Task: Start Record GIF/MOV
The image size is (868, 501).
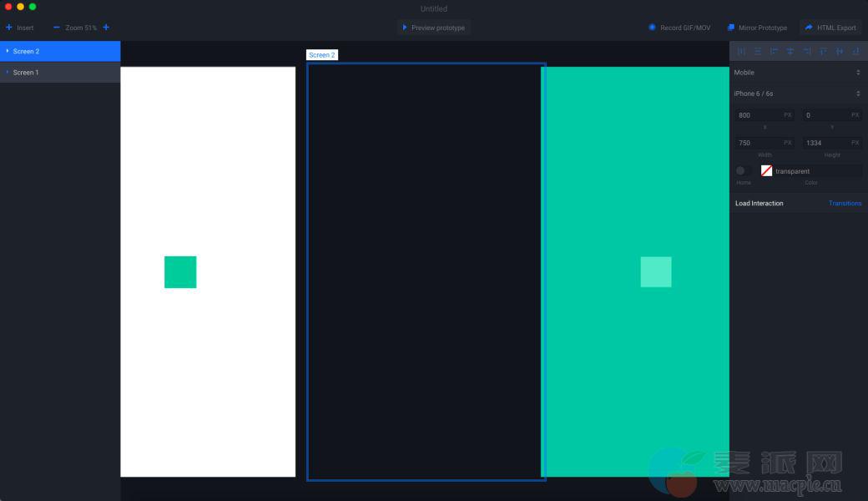Action: tap(679, 28)
